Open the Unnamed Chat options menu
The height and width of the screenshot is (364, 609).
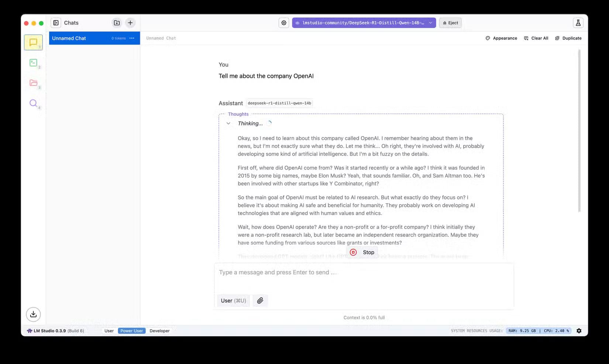tap(132, 38)
